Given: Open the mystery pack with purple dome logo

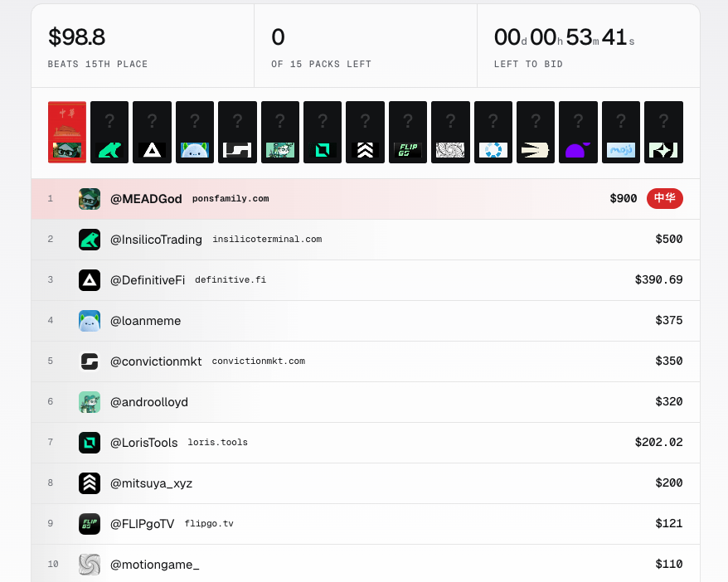Looking at the screenshot, I should [x=578, y=133].
